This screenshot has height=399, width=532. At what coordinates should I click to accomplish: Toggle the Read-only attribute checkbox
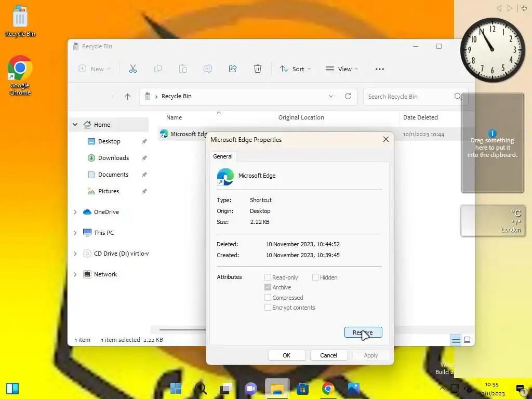268,277
